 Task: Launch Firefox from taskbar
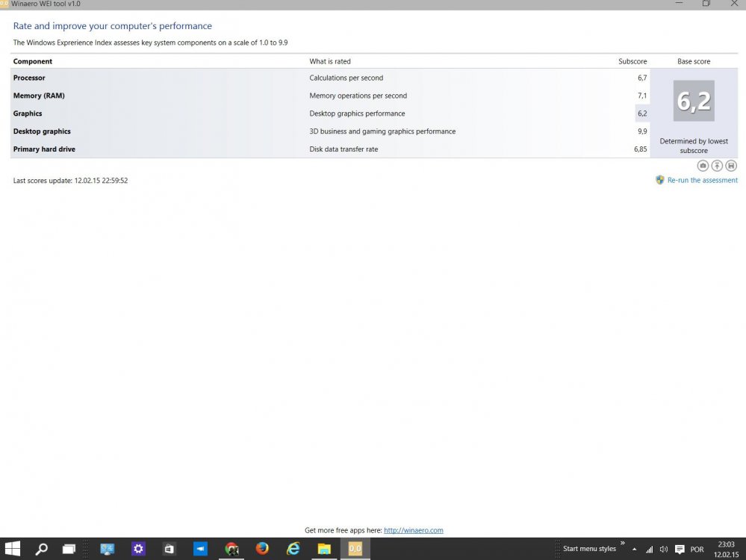(x=262, y=549)
